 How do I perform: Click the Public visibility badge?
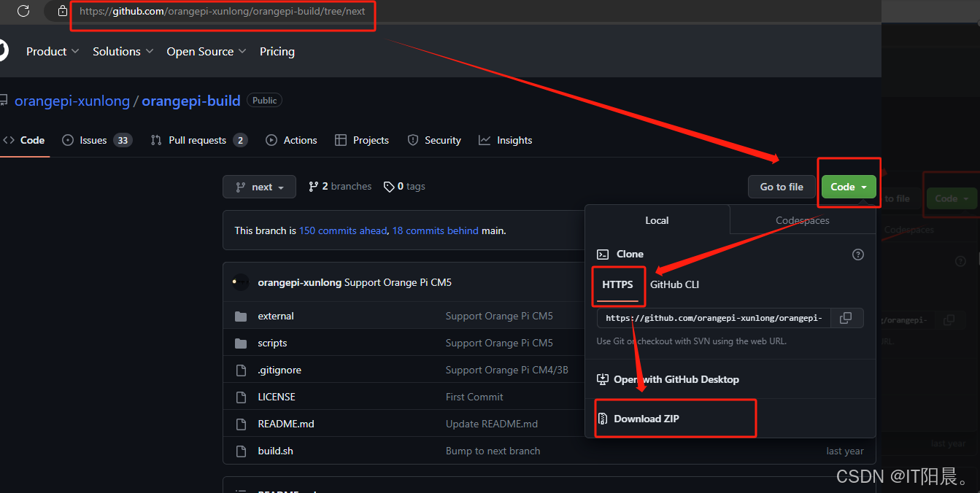click(264, 101)
